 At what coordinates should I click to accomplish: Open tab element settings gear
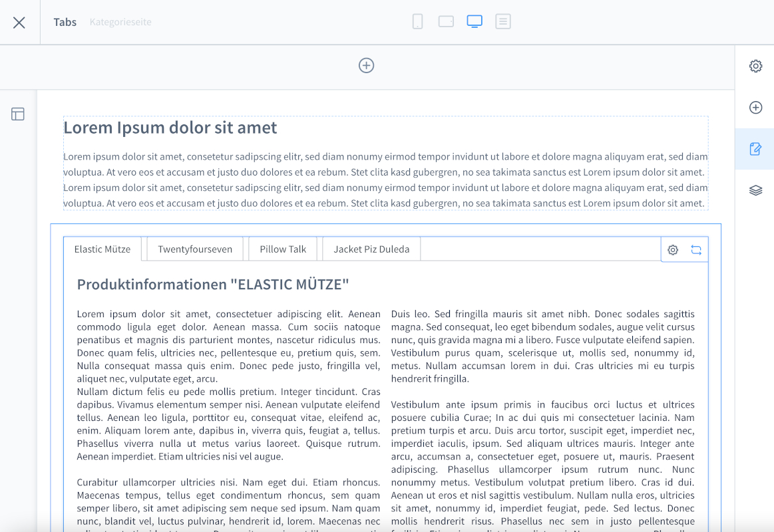tap(673, 250)
